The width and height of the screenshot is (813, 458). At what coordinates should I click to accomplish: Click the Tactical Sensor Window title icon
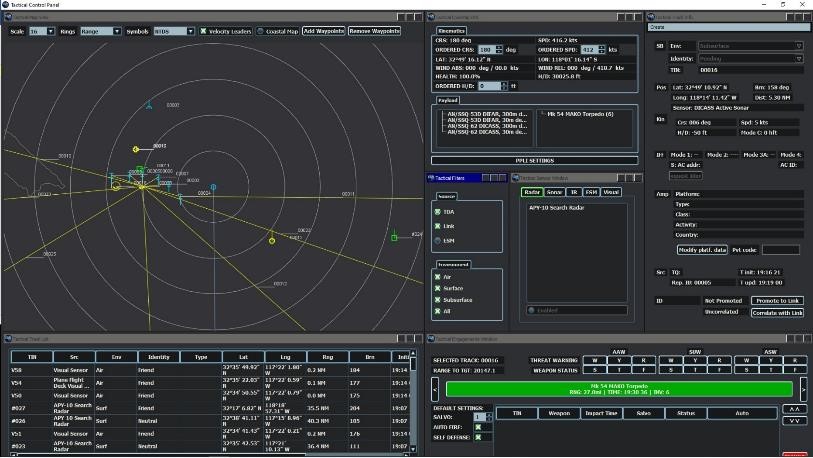point(516,178)
